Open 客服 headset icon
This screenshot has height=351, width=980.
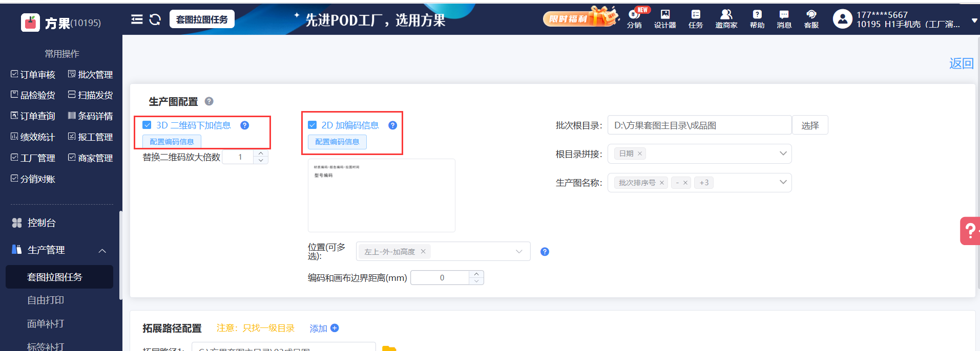coord(811,18)
